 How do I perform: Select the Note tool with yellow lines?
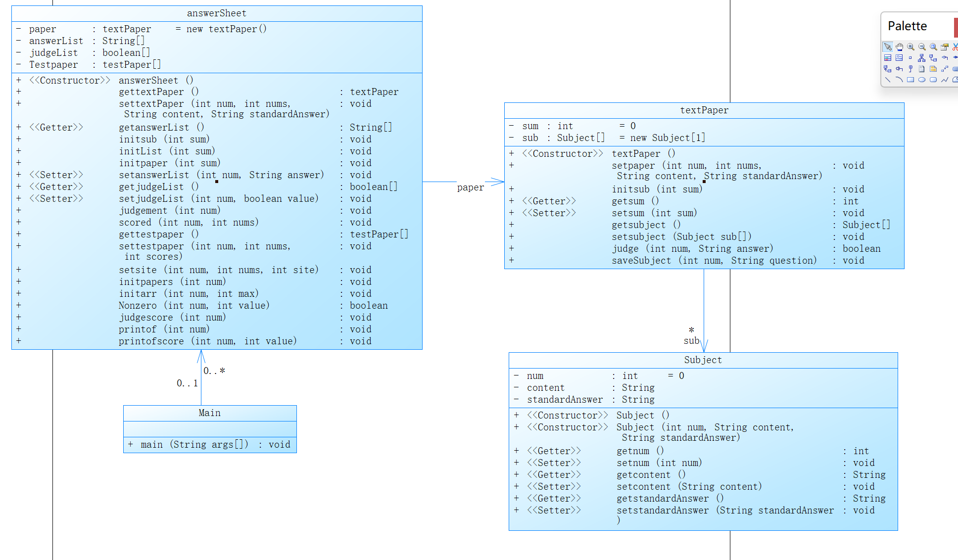tap(933, 69)
